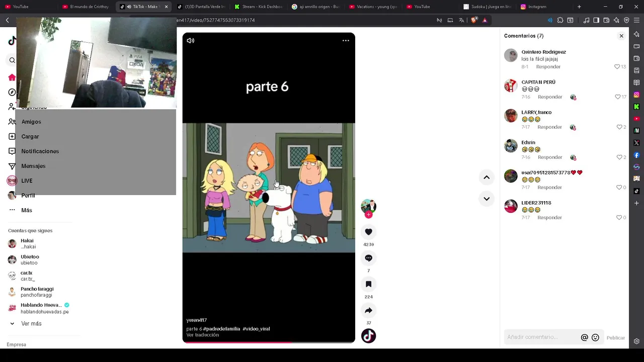Reply to Quintero Rodriguez's comment
The width and height of the screenshot is (644, 362).
point(548,66)
